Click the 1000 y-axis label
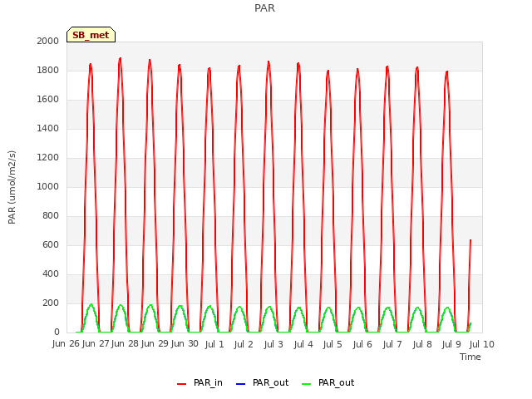The width and height of the screenshot is (532, 399). [x=48, y=186]
